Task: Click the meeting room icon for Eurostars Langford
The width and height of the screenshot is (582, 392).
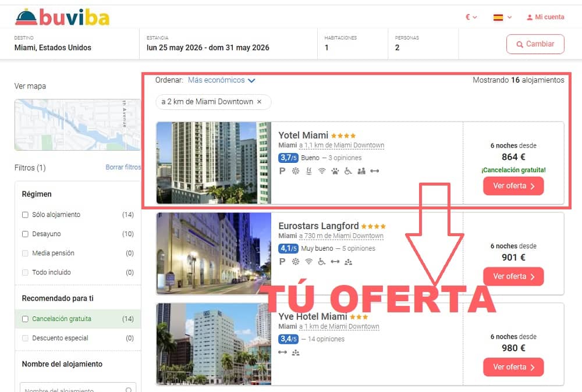Action: coord(348,262)
